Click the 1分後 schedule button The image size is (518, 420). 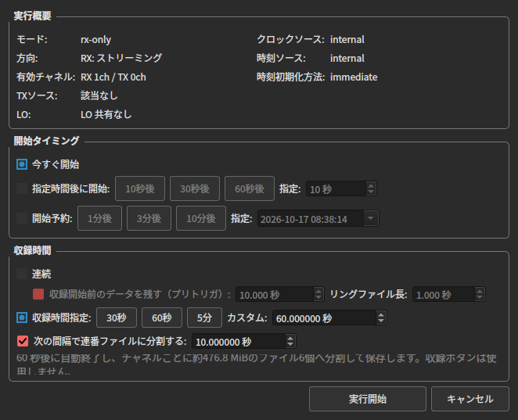[x=99, y=218]
